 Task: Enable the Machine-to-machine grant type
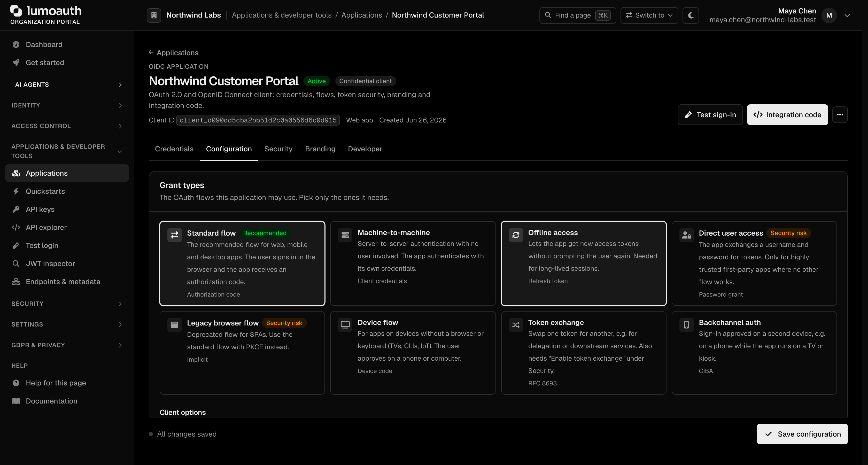413,263
